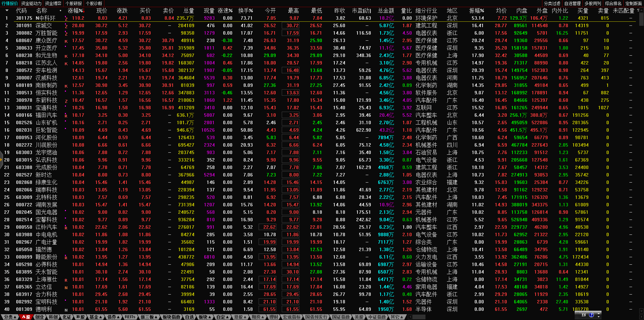Click the question mark icon after 未匹配量
This screenshot has height=320, width=644.
tap(638, 11)
